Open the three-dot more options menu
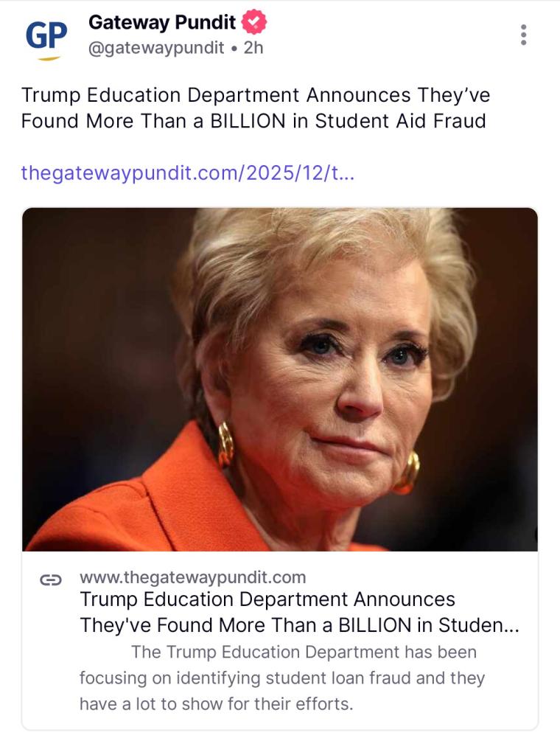The height and width of the screenshot is (755, 560). (x=523, y=35)
